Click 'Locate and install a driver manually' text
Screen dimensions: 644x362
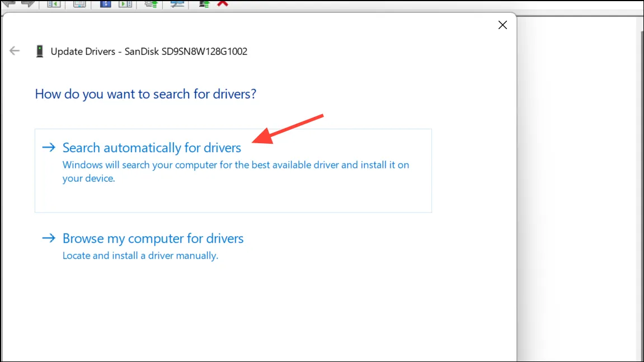[140, 256]
